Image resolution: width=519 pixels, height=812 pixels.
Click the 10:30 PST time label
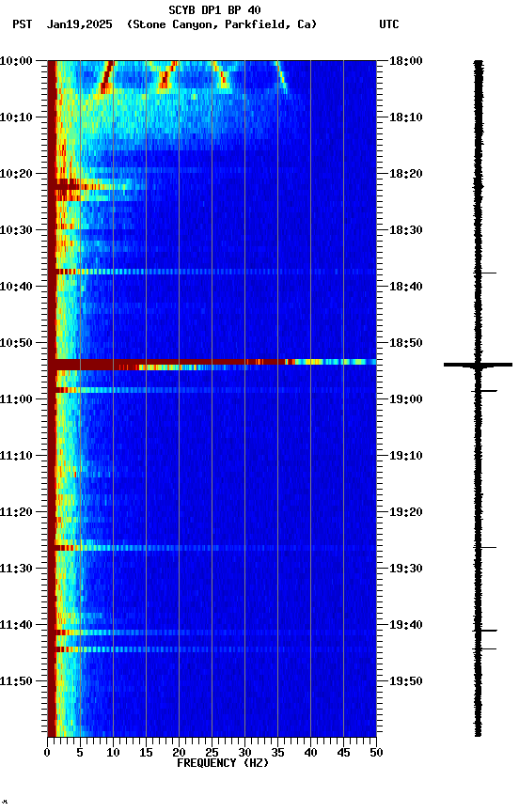point(16,230)
